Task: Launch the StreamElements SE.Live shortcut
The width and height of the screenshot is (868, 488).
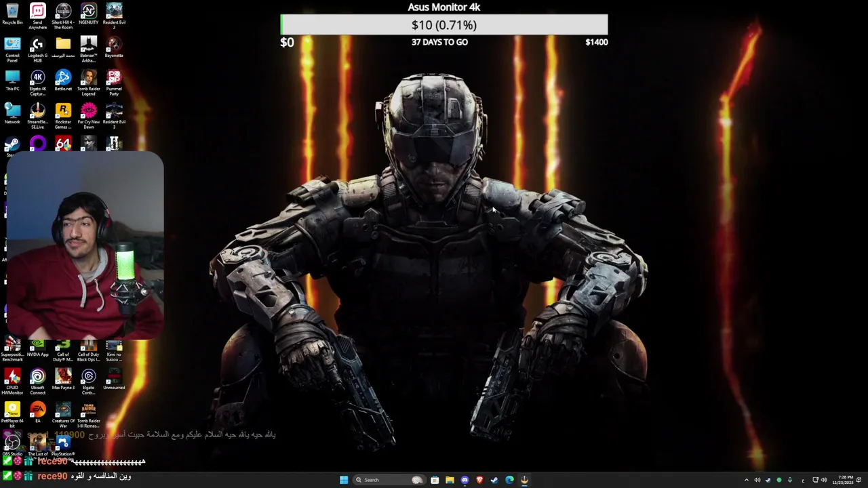Action: pyautogui.click(x=38, y=116)
